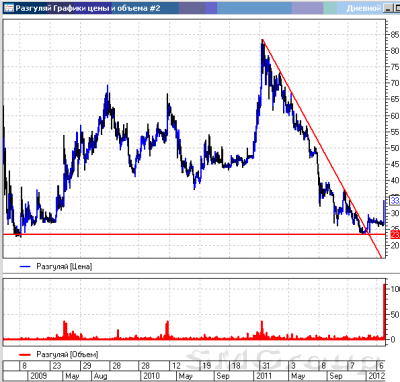The width and height of the screenshot is (400, 382).
Task: Click the 40 price axis label
Action: 395,180
